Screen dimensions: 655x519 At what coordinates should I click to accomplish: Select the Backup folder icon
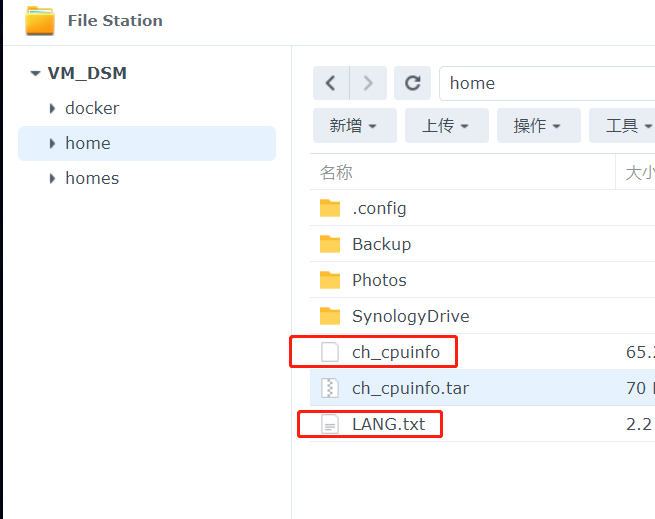(330, 244)
